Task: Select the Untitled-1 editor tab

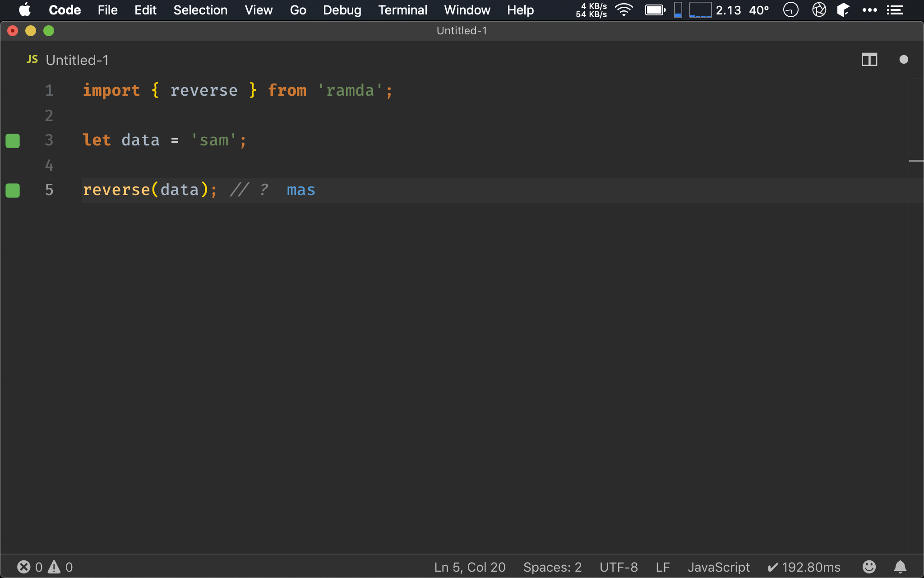Action: point(68,60)
